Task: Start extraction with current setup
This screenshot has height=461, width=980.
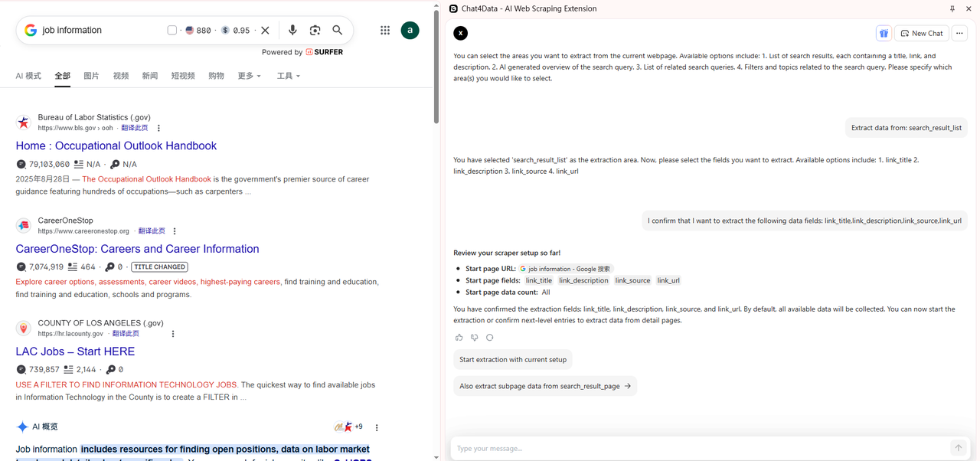Action: 512,359
